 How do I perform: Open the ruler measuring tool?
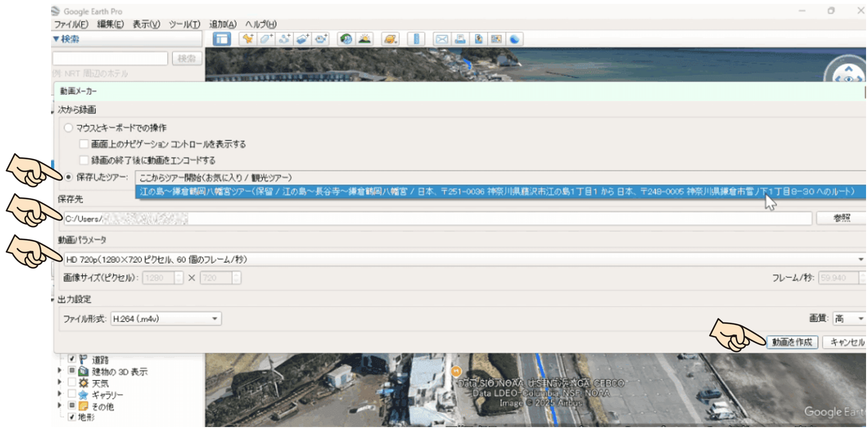coord(416,39)
